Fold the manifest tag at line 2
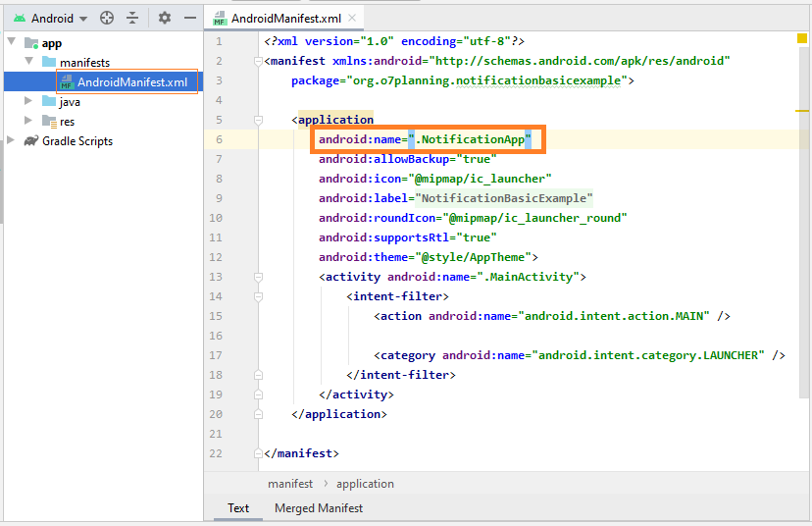Image resolution: width=812 pixels, height=526 pixels. click(x=259, y=61)
